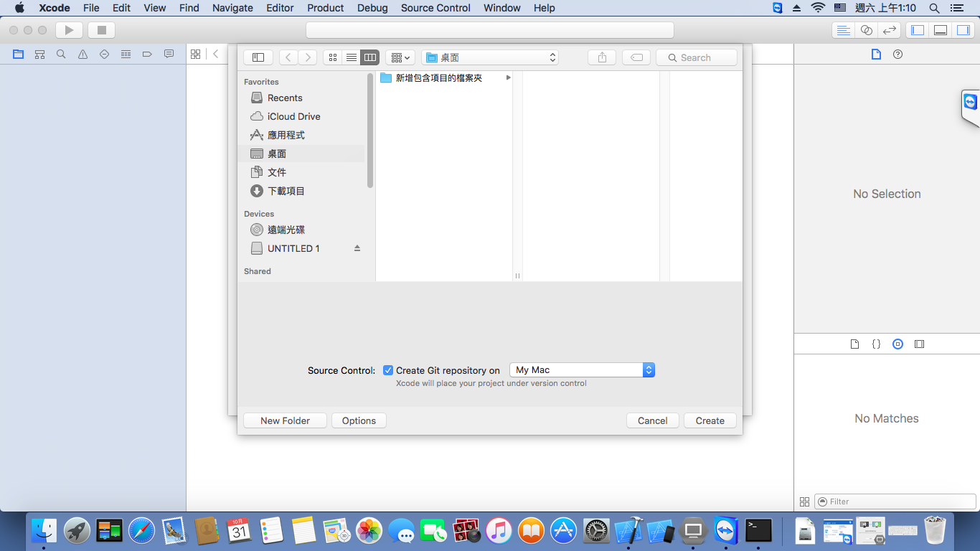Click the New Folder button
Viewport: 980px width, 551px height.
pos(286,420)
